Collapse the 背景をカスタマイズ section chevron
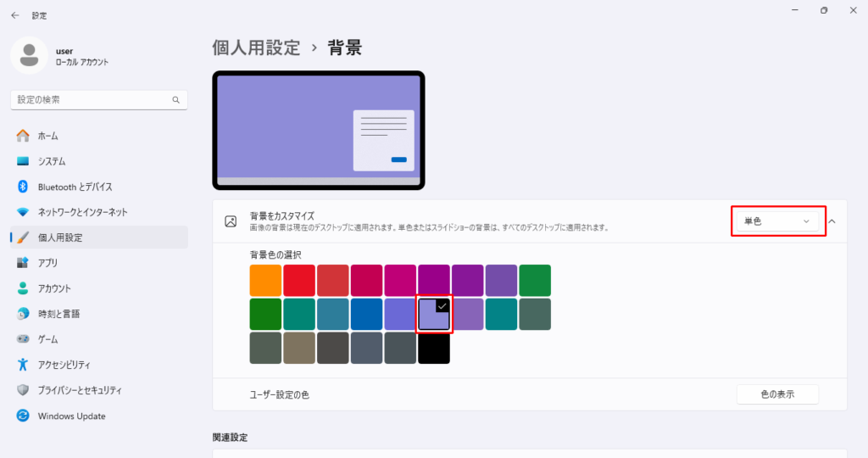Viewport: 868px width, 458px height. point(832,221)
